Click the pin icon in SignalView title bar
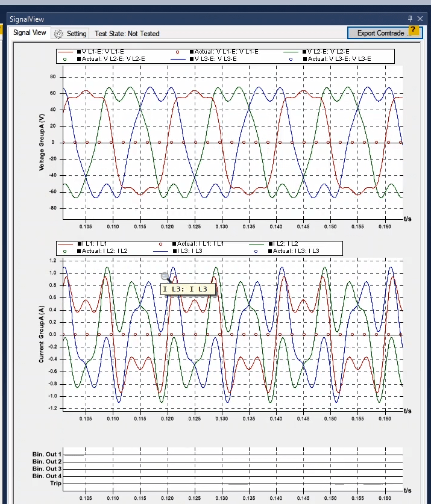The width and height of the screenshot is (431, 504). 411,19
